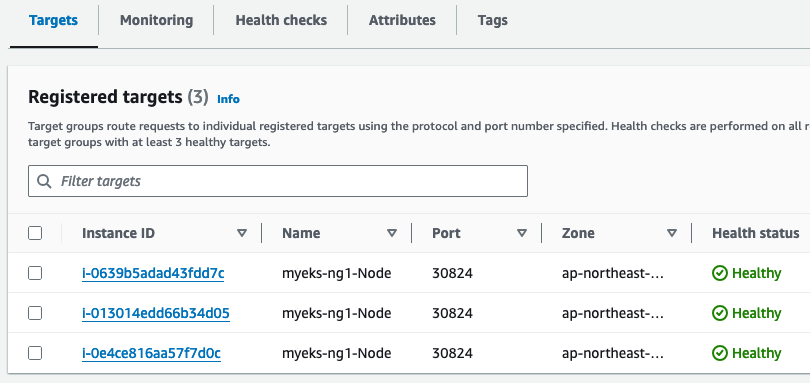Click the Healthy check icon for i-0639b5adad43fdd7c

click(720, 273)
